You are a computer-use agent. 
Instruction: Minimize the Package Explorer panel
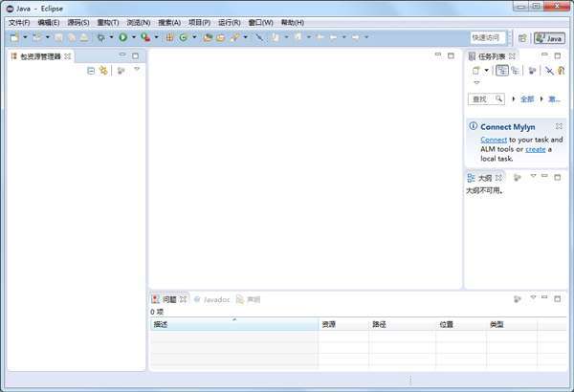[x=122, y=54]
